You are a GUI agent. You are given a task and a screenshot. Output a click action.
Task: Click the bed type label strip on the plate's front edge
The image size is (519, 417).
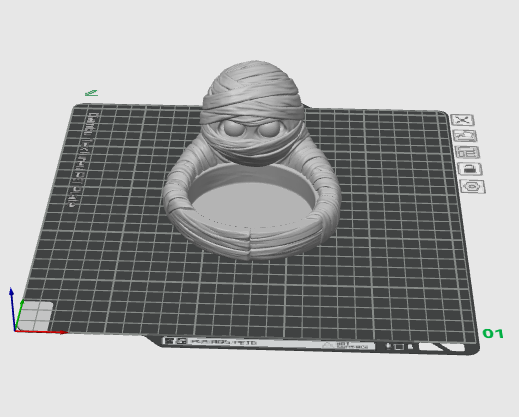click(268, 344)
